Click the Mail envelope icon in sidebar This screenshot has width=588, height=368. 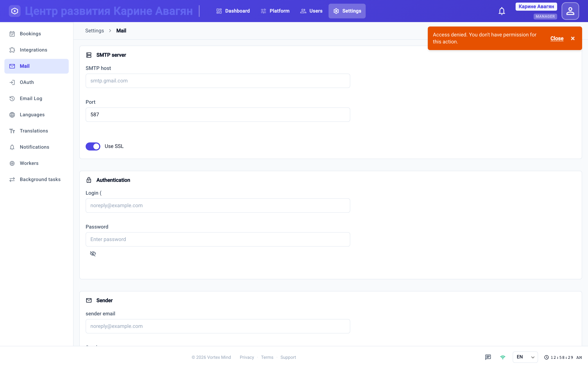pyautogui.click(x=12, y=66)
